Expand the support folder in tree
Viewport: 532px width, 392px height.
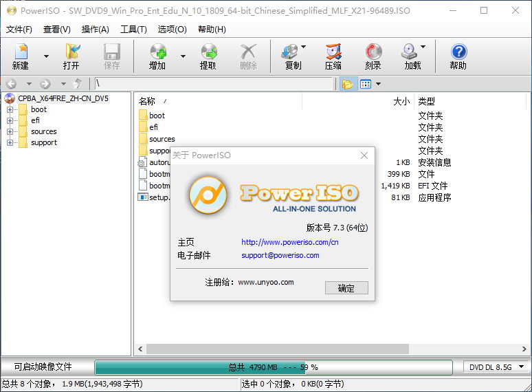(x=10, y=143)
